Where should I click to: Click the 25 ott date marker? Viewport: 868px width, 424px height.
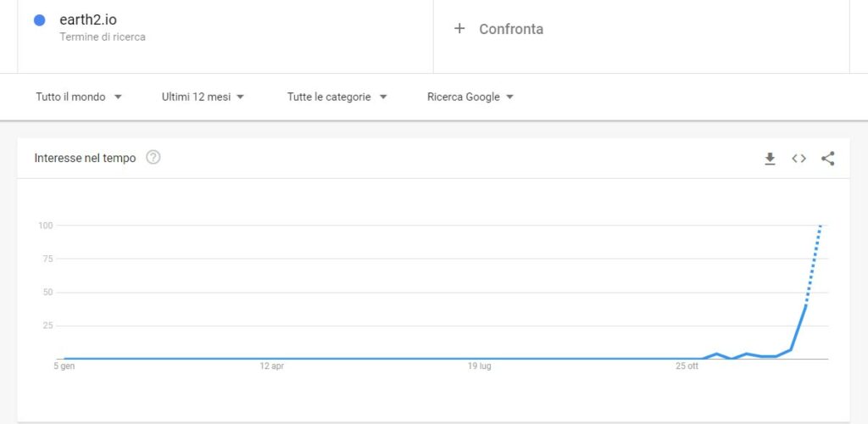point(687,366)
